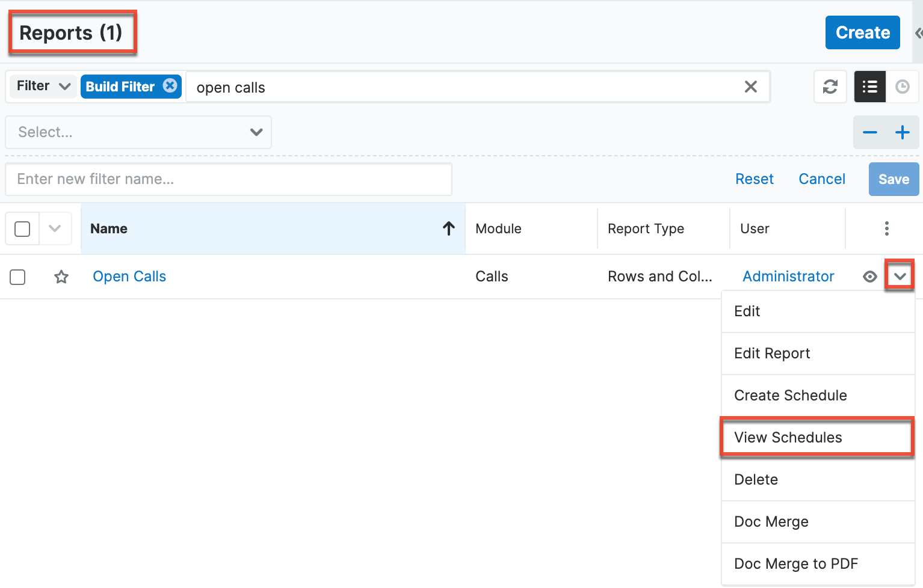Open the Open Calls row actions chevron

[900, 276]
